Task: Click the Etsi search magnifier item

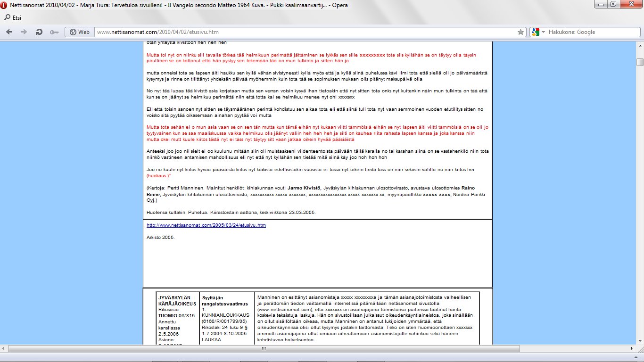Action: pos(13,18)
